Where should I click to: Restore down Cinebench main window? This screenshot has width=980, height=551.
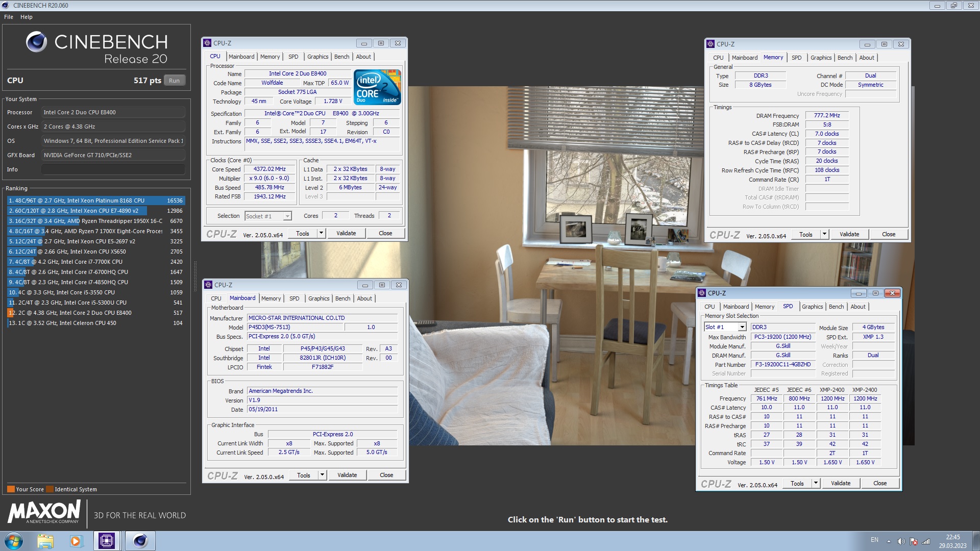[x=953, y=6]
